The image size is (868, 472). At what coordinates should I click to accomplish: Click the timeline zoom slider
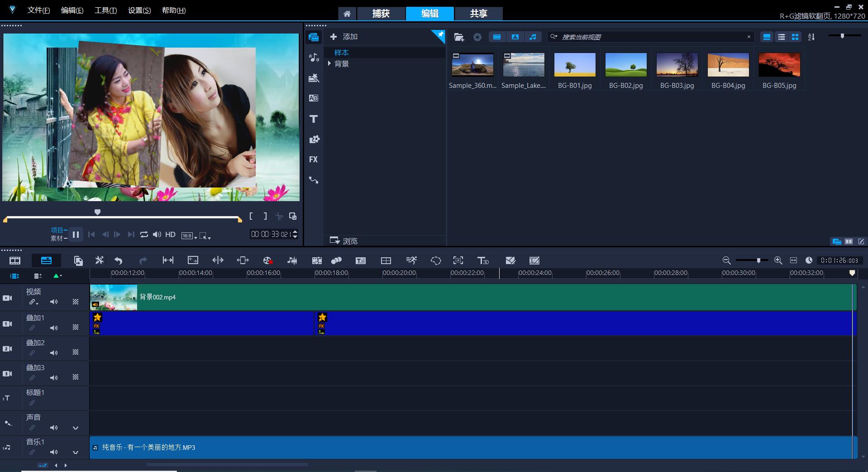click(758, 260)
